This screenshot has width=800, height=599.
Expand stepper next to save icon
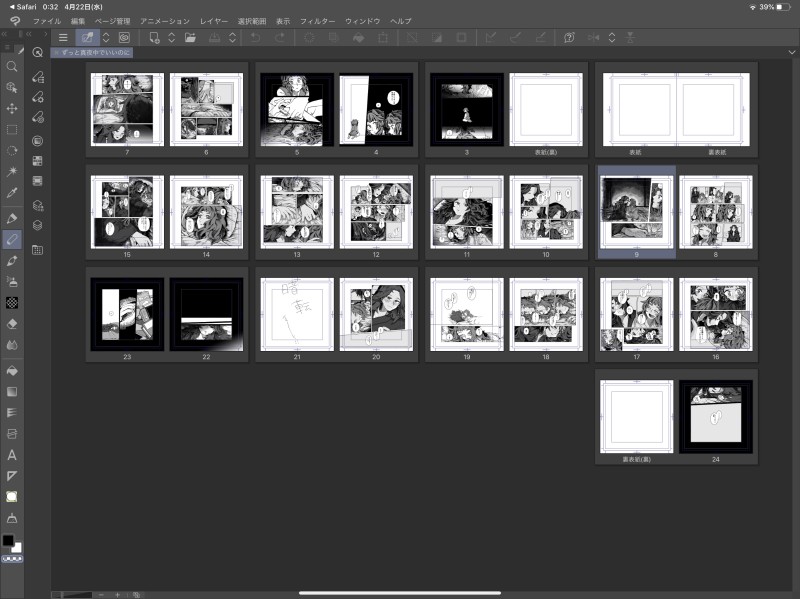(x=233, y=38)
